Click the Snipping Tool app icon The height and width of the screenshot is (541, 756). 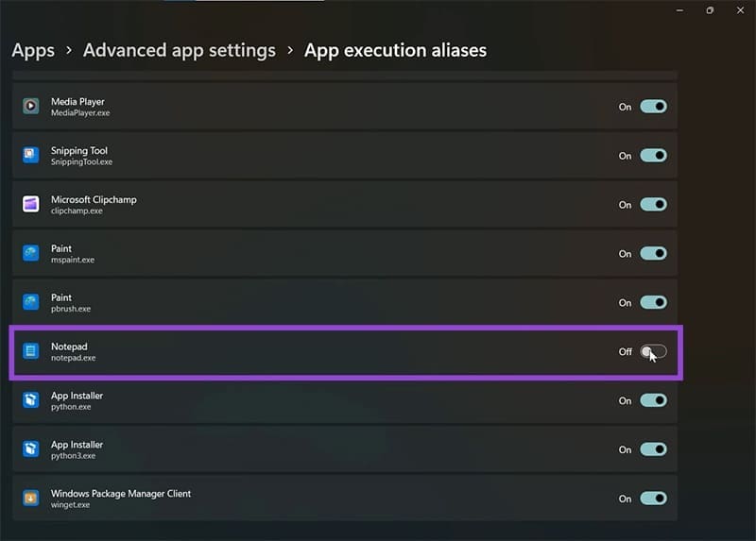(31, 155)
